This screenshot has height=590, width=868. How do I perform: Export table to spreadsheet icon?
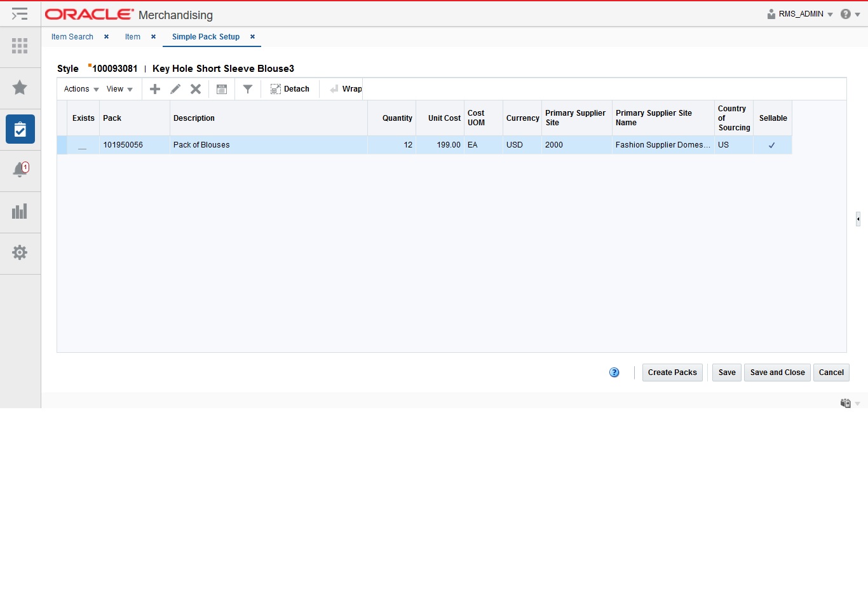[222, 89]
